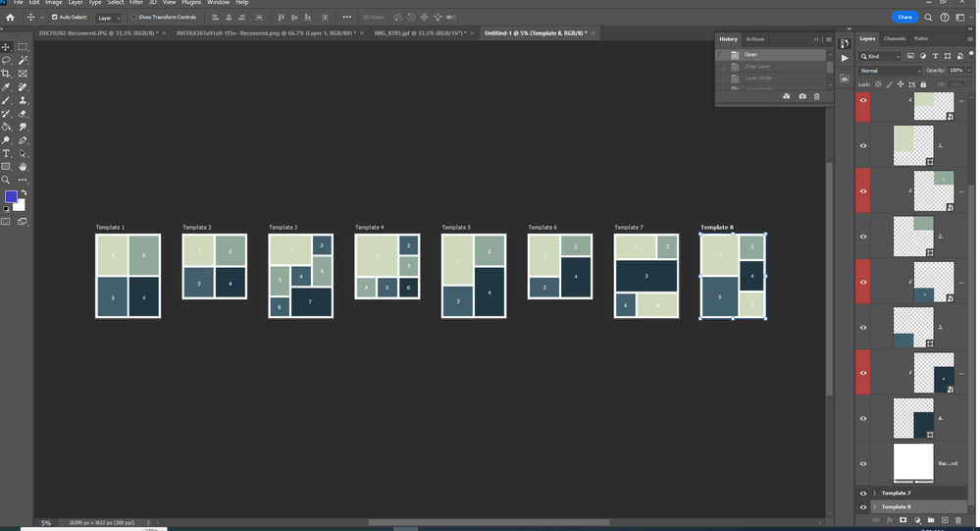Viewport: 980px width, 531px height.
Task: Activate the Hand tool
Action: pyautogui.click(x=24, y=167)
